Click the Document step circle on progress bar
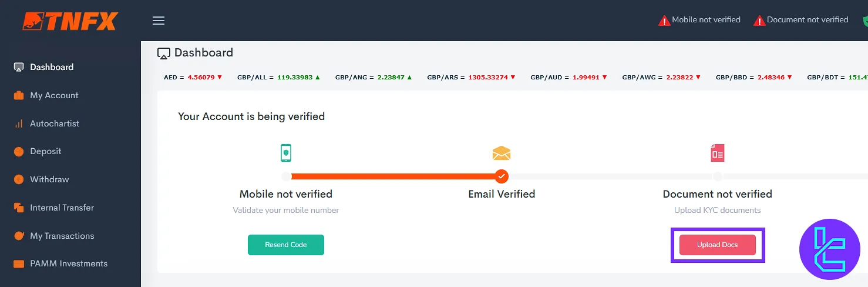Screen dimensions: 868x287 click(x=717, y=176)
